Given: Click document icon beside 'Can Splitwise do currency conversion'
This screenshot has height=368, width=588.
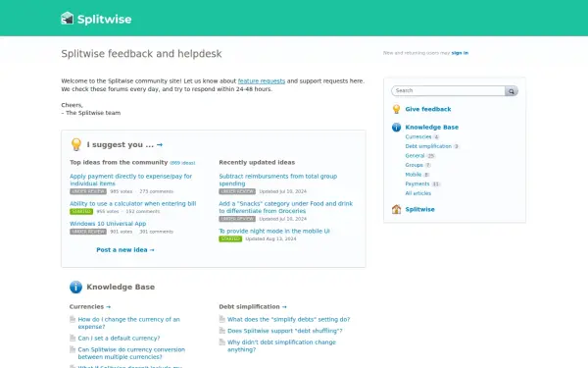Looking at the screenshot, I should (x=73, y=349).
